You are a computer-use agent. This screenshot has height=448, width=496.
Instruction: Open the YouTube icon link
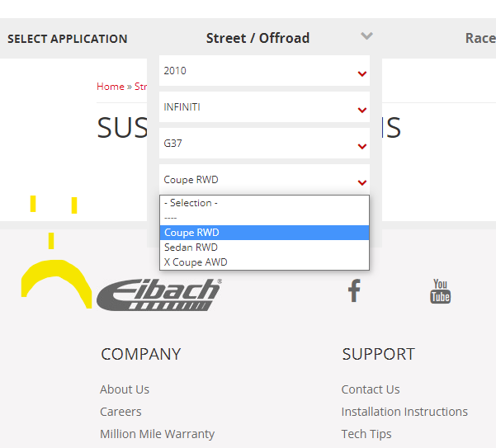[440, 291]
